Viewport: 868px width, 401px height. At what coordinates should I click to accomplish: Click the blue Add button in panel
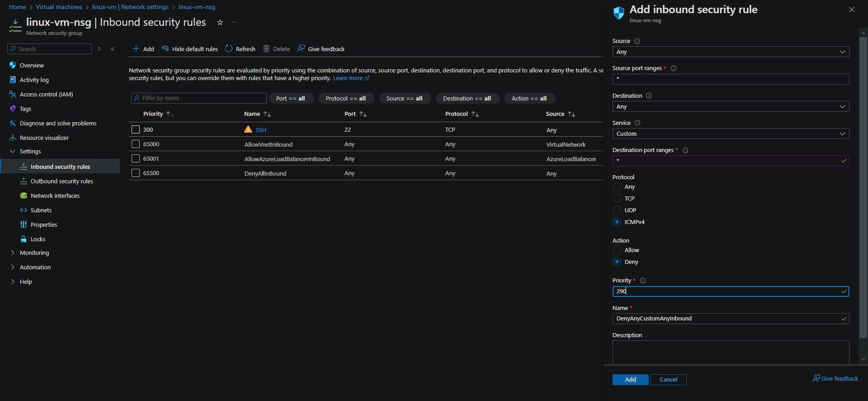point(630,380)
